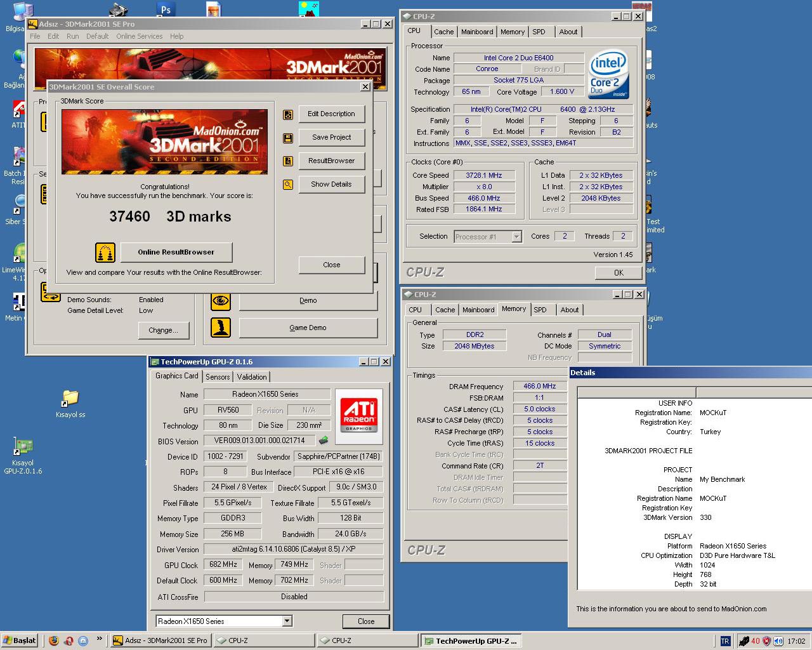Click the Game Demo button

pos(308,328)
